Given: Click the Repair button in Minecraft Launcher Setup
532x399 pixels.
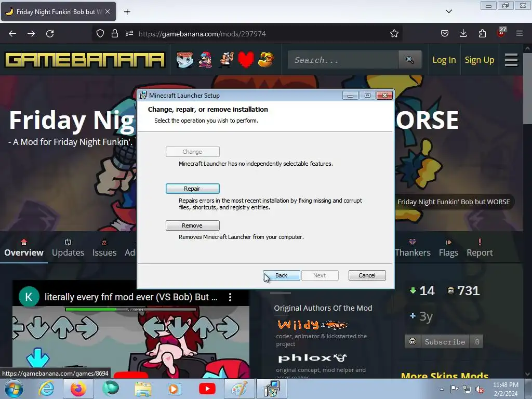Looking at the screenshot, I should pos(192,189).
